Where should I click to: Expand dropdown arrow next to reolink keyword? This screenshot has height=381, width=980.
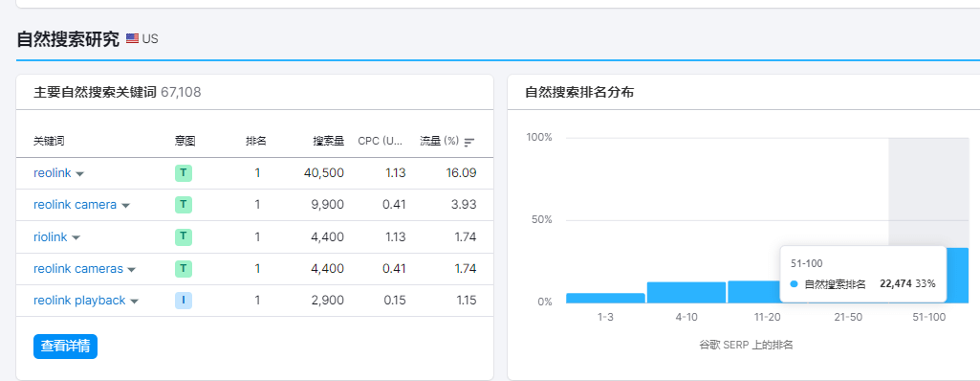pos(80,174)
